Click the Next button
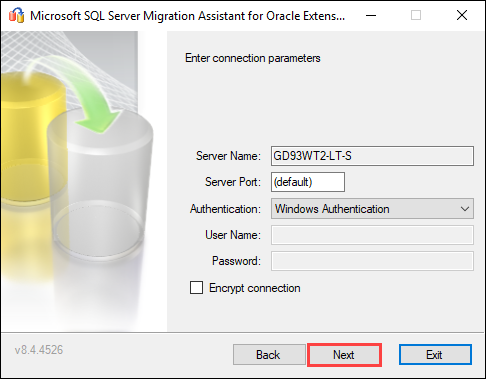The height and width of the screenshot is (379, 486). tap(344, 355)
